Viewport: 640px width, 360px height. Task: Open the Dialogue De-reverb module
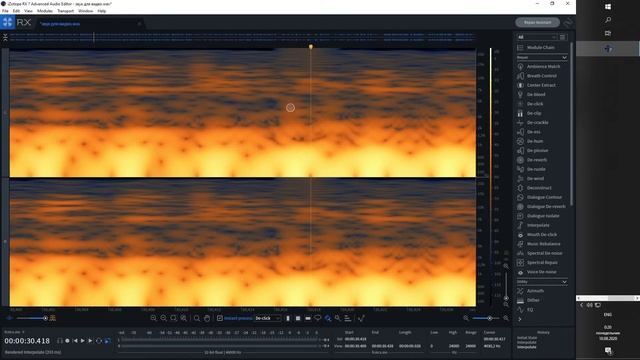point(542,207)
